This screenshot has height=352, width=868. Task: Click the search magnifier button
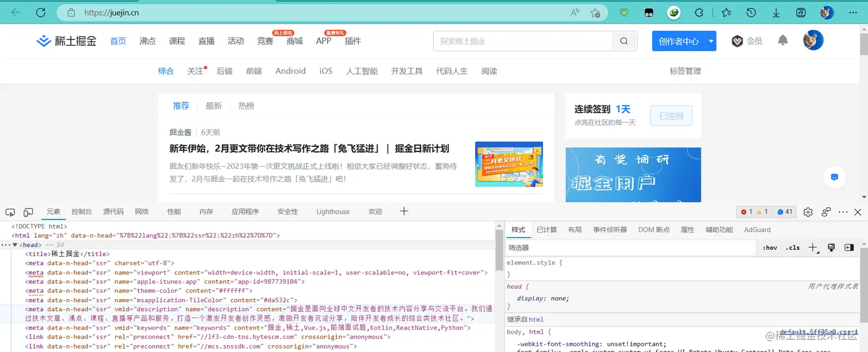(x=623, y=41)
